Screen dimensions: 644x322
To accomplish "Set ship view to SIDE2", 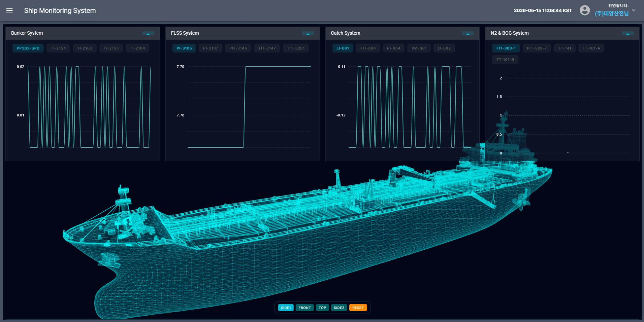I will pos(339,308).
